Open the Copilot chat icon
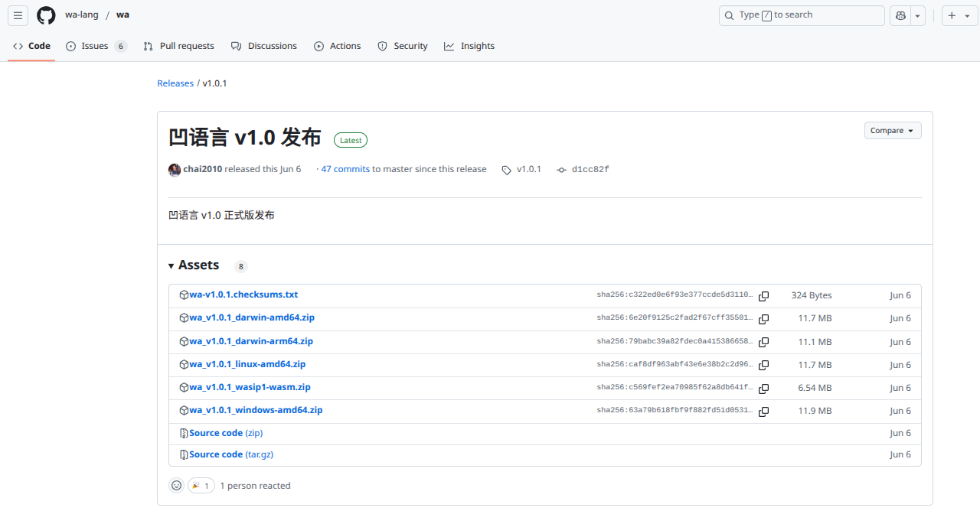 pos(900,15)
